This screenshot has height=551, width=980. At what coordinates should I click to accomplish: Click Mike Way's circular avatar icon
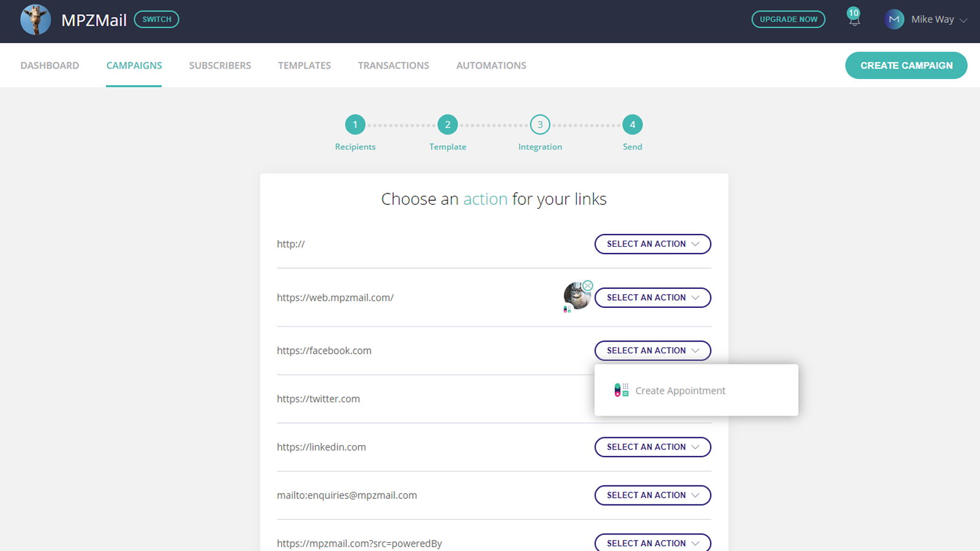(895, 19)
